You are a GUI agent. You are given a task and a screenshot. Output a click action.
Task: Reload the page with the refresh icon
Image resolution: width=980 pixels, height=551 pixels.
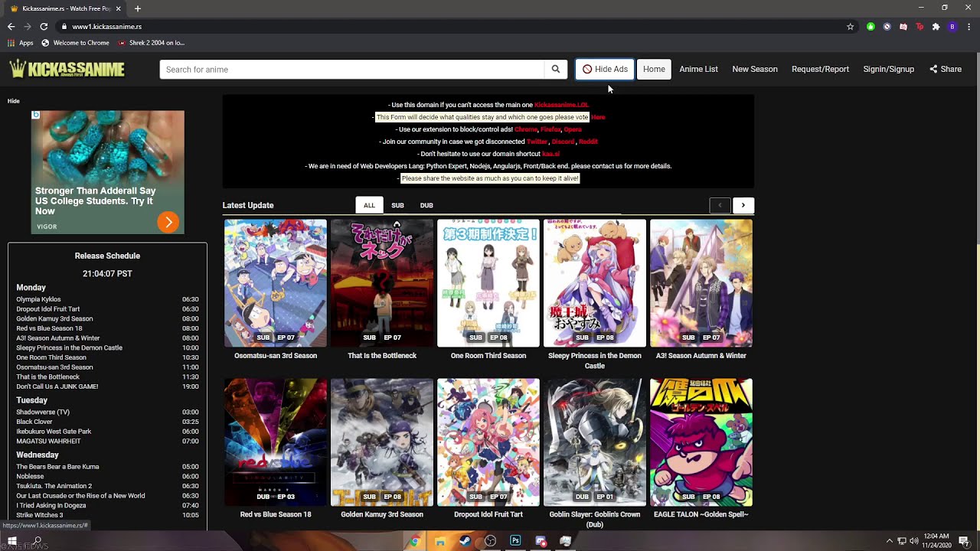pyautogui.click(x=44, y=26)
